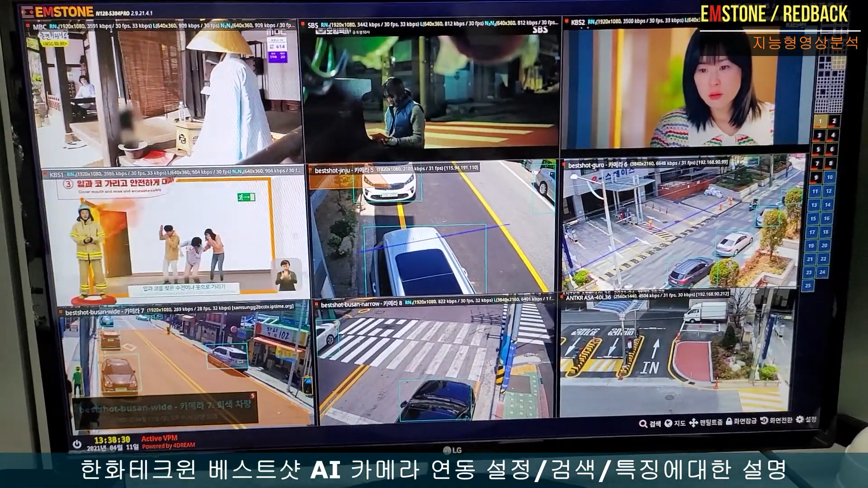Select channel button 24
The height and width of the screenshot is (488, 868).
(823, 272)
